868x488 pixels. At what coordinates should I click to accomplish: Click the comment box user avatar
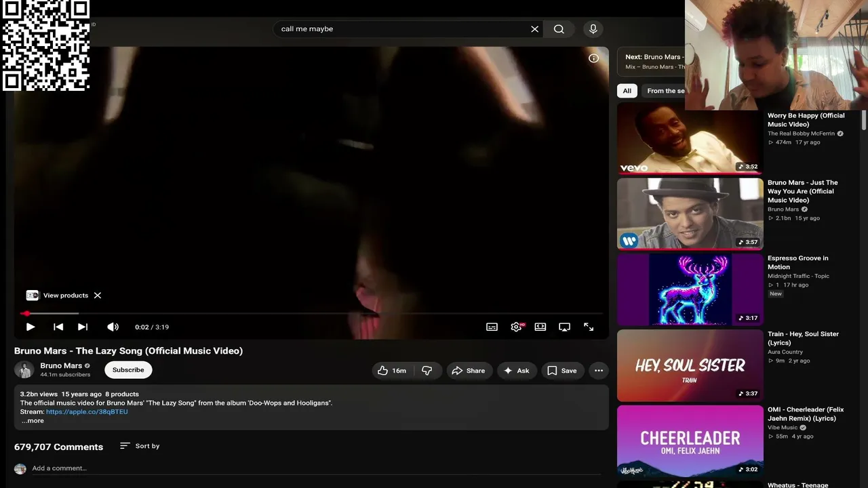[20, 469]
